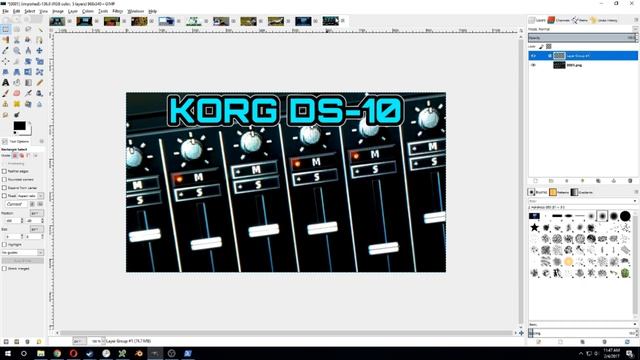Select the Bucket Fill tool
Viewport: 640px width, 360px height.
(17, 82)
